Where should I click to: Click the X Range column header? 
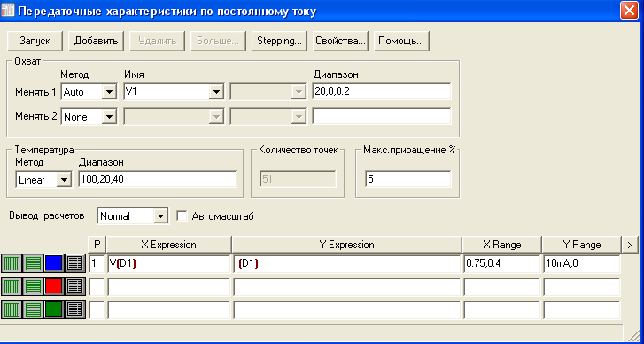[501, 245]
